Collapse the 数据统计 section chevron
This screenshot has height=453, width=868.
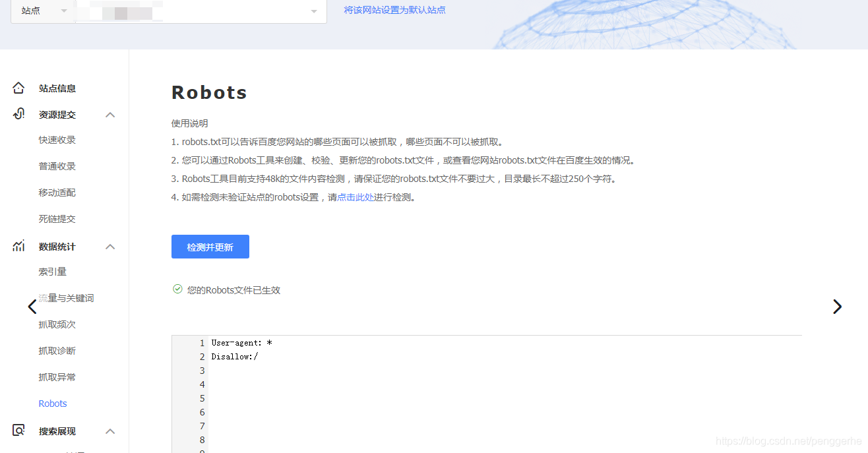tap(110, 245)
